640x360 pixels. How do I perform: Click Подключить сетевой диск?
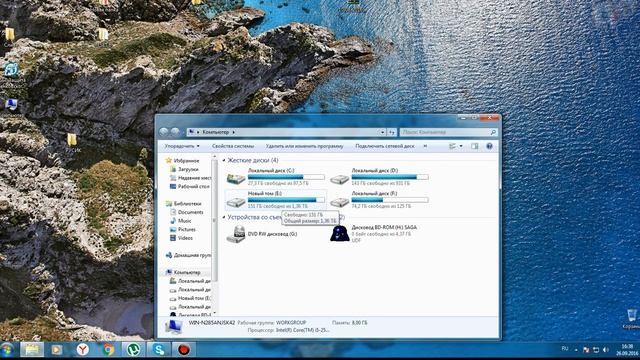coord(385,146)
